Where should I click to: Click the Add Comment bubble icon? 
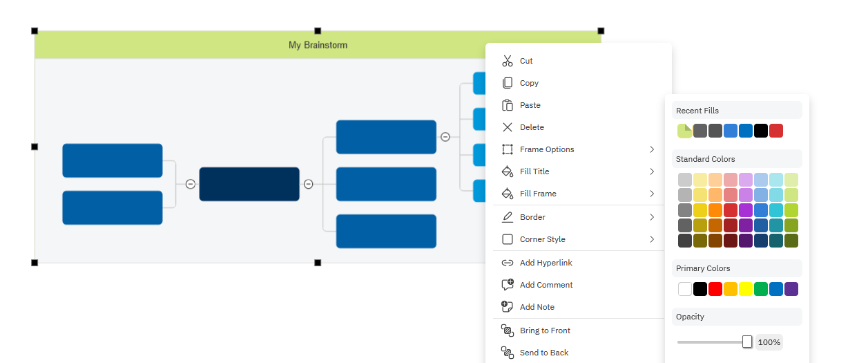coord(508,285)
